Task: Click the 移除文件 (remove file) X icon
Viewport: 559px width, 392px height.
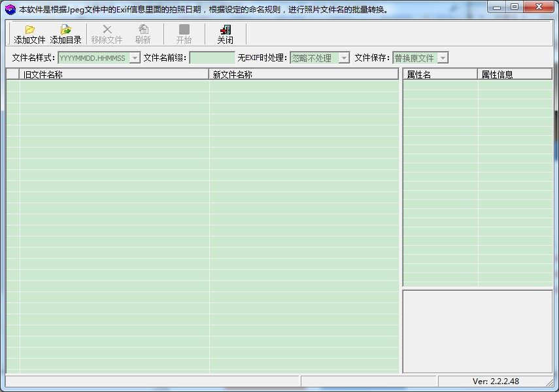Action: [107, 29]
